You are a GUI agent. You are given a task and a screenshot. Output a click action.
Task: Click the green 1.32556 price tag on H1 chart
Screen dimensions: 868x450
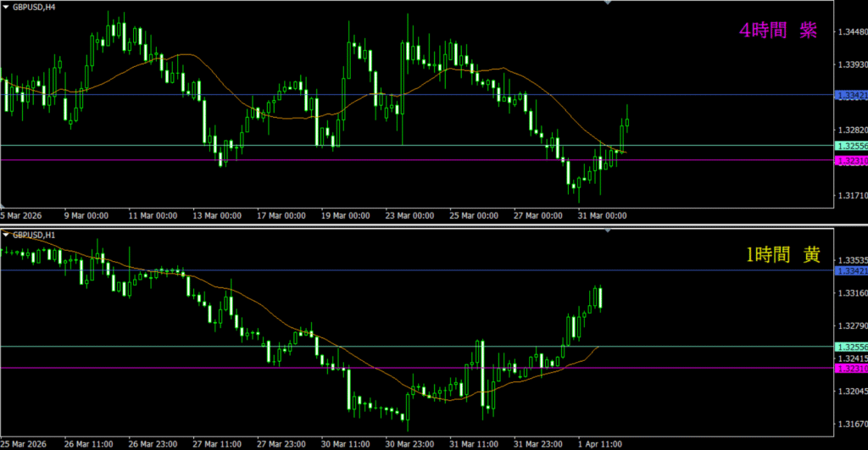pyautogui.click(x=851, y=347)
